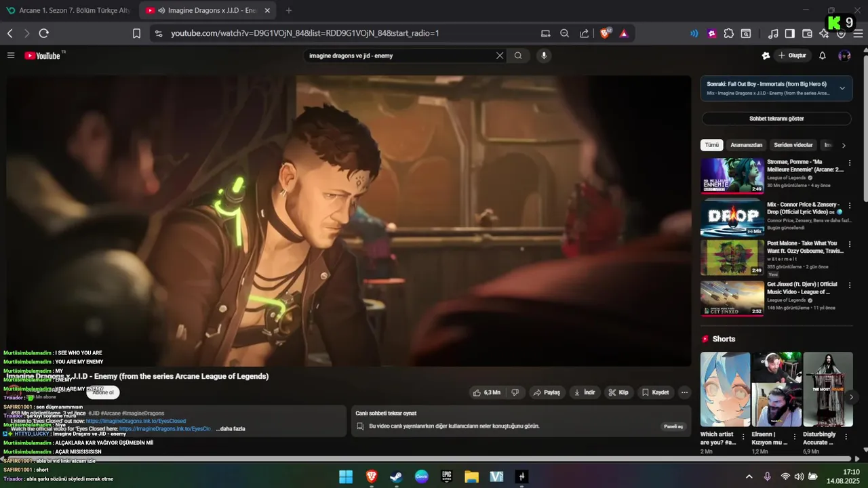Viewport: 868px width, 488px height.
Task: Click the browser address bar URL
Action: click(305, 33)
